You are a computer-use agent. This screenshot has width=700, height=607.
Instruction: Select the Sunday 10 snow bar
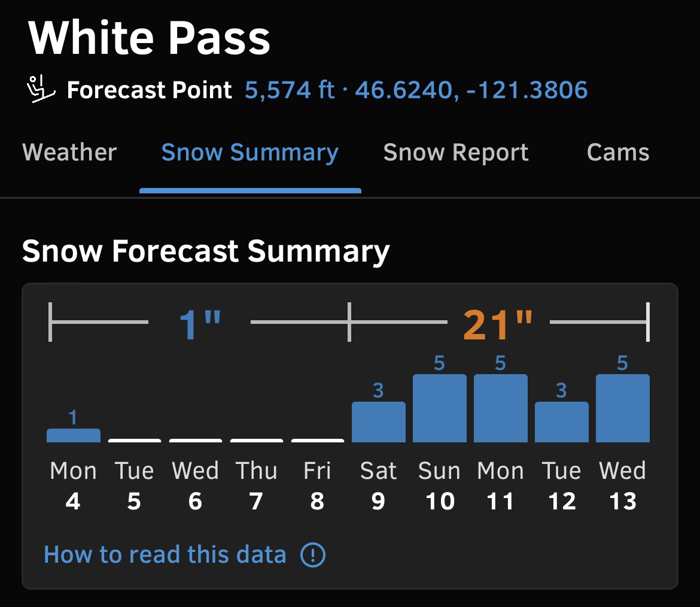click(x=440, y=408)
